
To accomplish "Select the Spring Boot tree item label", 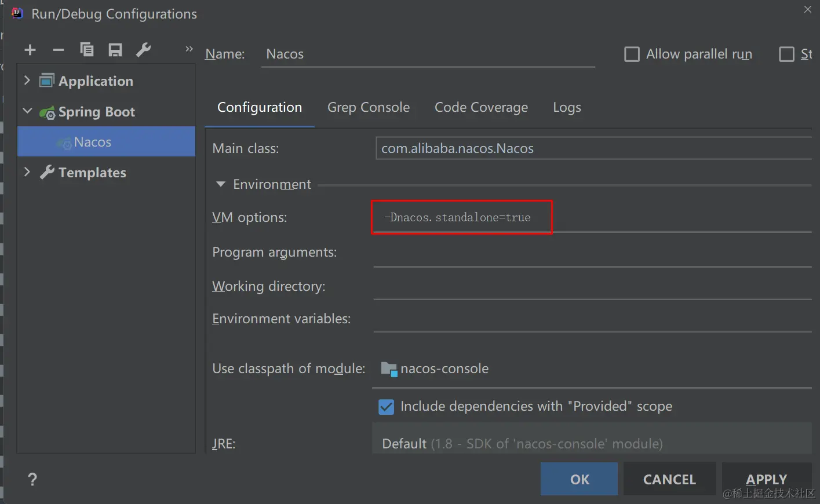I will pos(97,112).
